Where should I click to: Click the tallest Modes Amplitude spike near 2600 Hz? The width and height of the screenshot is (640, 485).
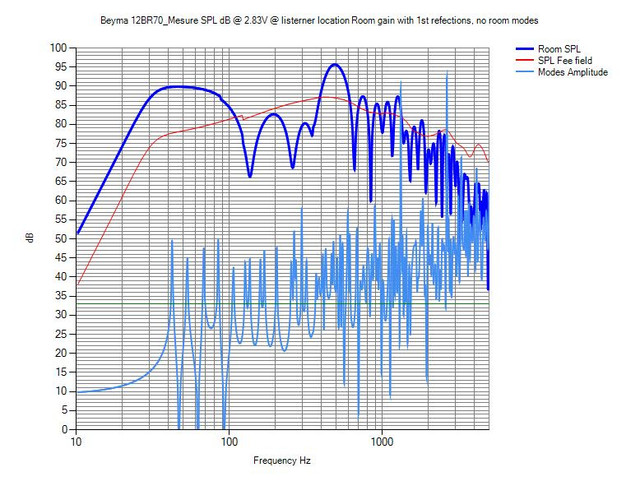447,72
